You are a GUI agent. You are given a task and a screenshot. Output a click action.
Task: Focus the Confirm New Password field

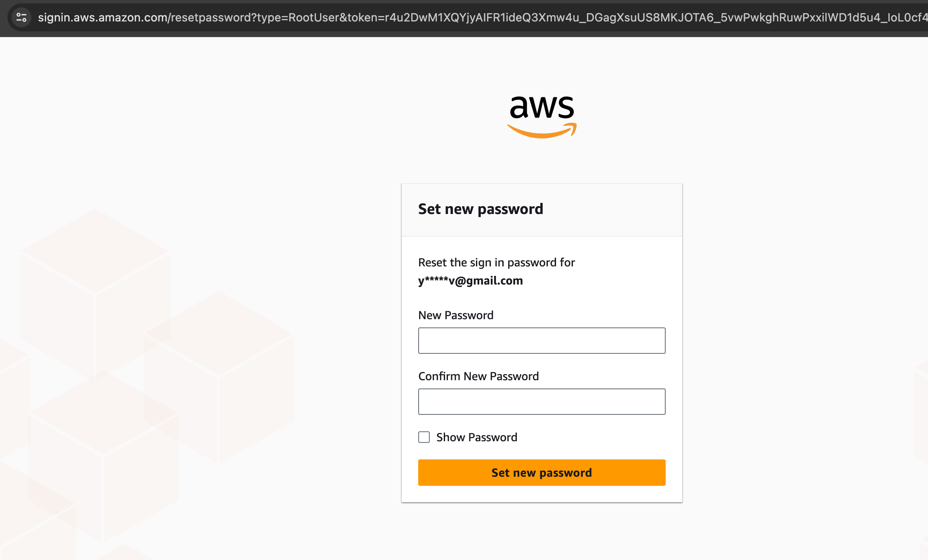coord(542,402)
